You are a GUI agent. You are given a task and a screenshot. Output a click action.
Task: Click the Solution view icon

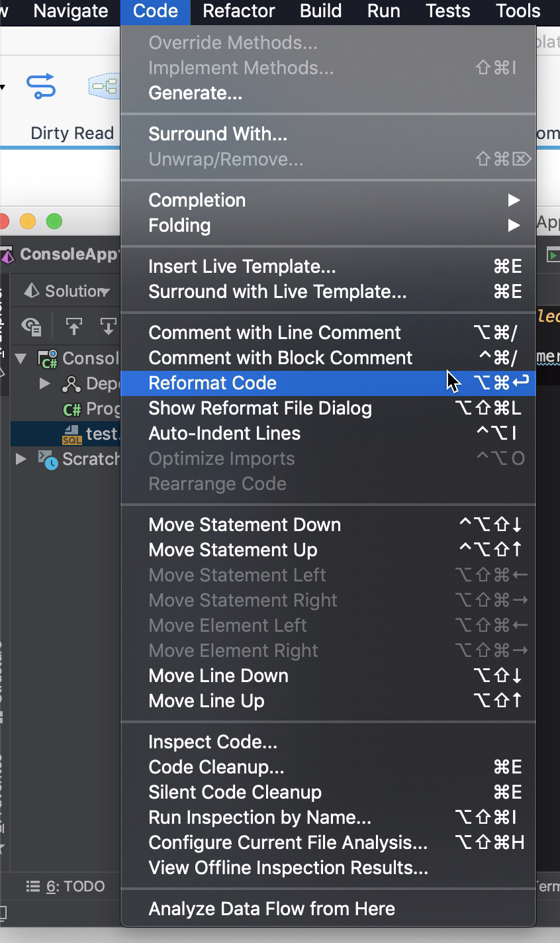pos(31,291)
